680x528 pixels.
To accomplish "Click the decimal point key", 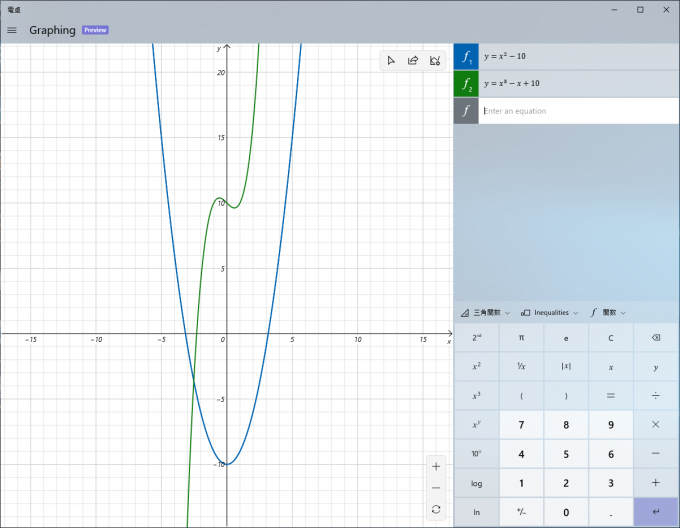I will pos(611,512).
